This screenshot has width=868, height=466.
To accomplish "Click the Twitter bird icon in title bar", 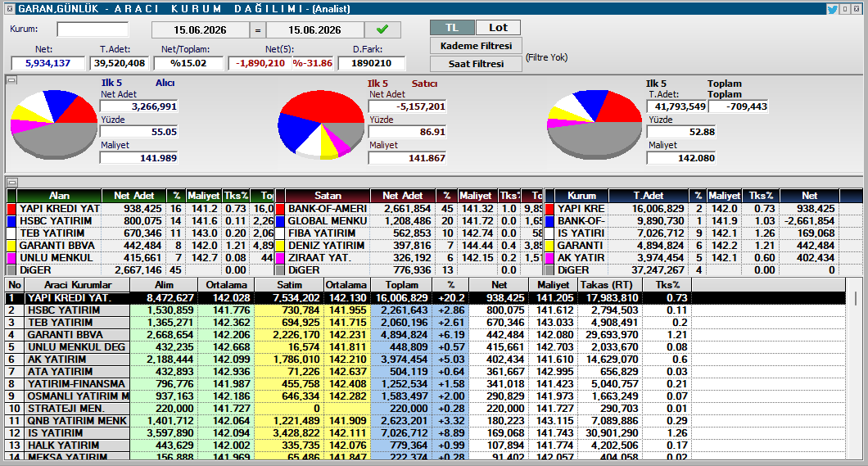I will click(832, 9).
